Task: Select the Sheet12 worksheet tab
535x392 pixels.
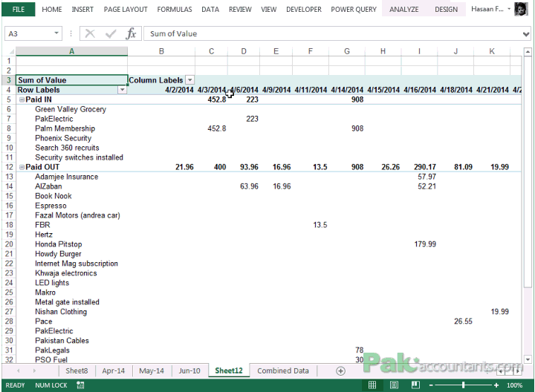Action: [x=229, y=371]
